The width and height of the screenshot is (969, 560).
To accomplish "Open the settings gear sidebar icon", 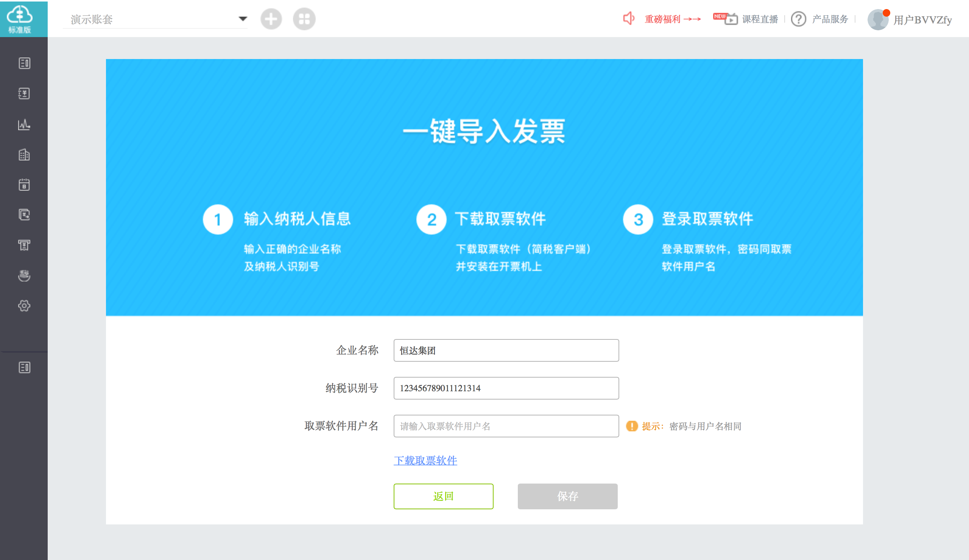I will click(x=24, y=306).
